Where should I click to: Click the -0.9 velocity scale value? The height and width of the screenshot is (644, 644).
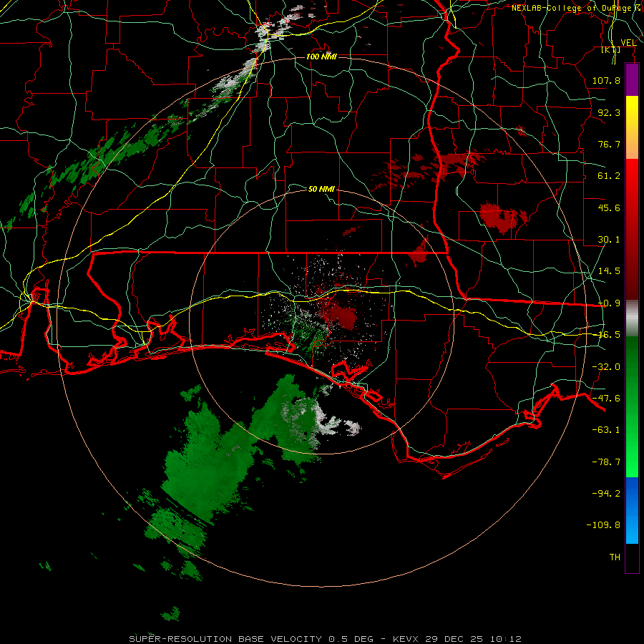point(609,303)
